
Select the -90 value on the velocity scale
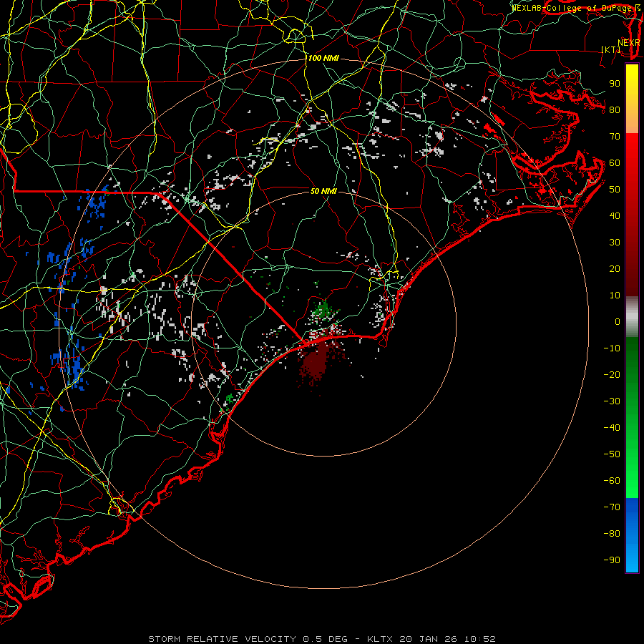612,560
